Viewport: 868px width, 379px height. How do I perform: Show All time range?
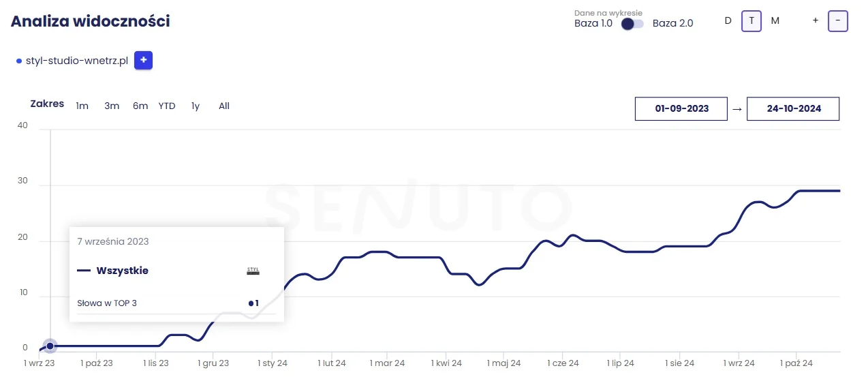click(x=224, y=106)
